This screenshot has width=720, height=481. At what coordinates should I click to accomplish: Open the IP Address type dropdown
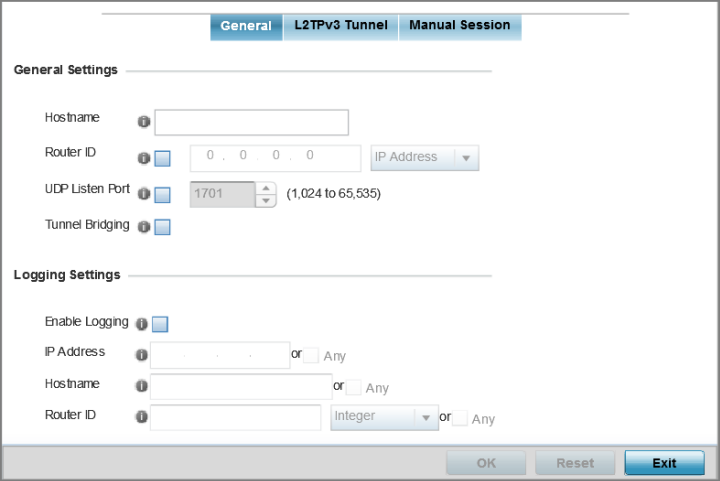(x=425, y=158)
